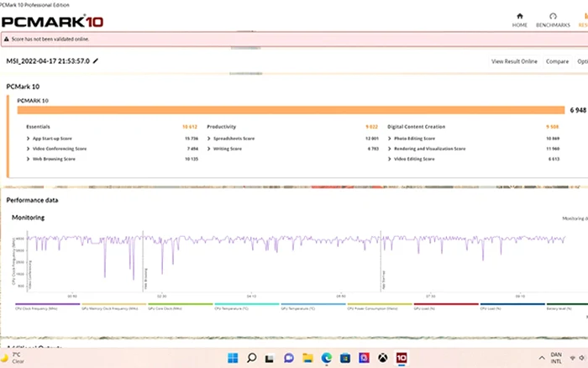
Task: Show hidden system tray icons
Action: point(542,358)
